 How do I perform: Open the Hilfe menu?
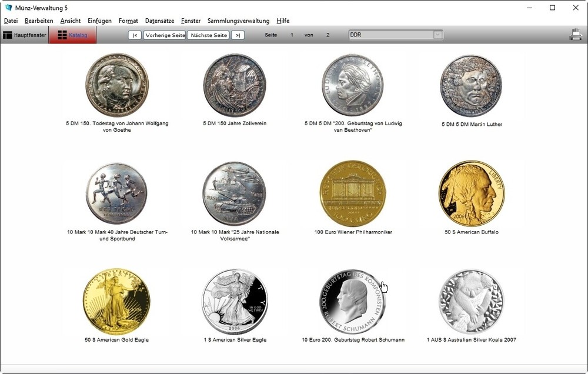coord(283,21)
